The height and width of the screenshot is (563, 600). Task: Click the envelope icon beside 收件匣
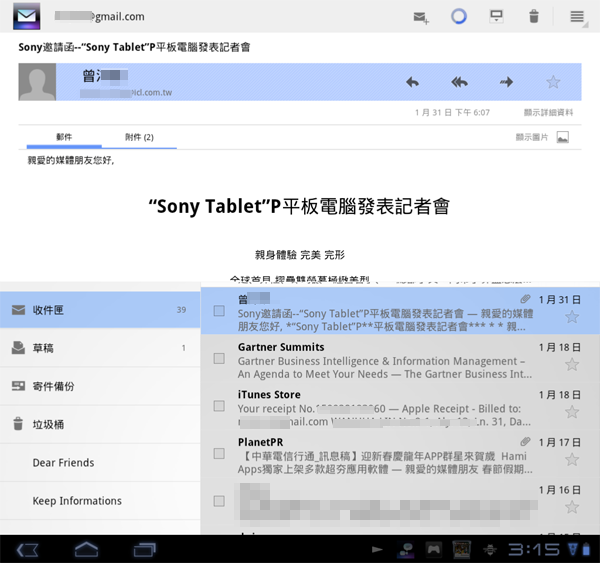point(18,310)
